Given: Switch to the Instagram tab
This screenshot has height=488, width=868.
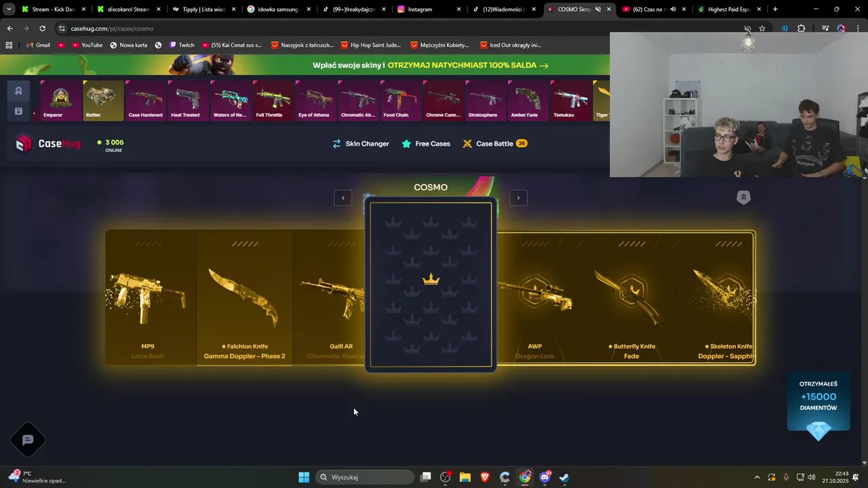Looking at the screenshot, I should tap(429, 9).
